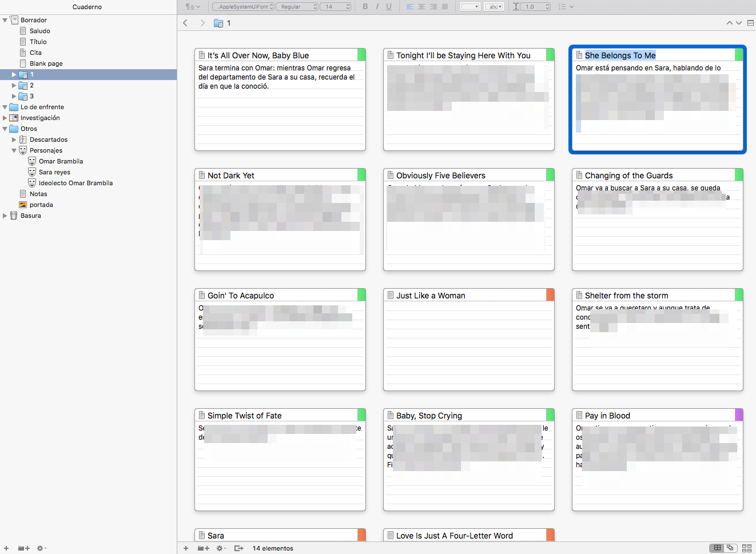Viewport: 756px width, 554px height.
Task: Open font size dropdown showing 14
Action: pyautogui.click(x=336, y=7)
